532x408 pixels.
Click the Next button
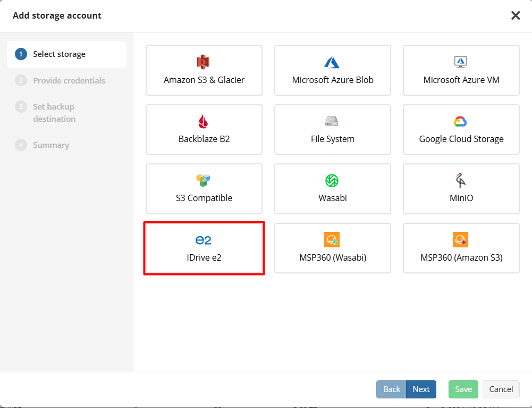click(x=421, y=389)
